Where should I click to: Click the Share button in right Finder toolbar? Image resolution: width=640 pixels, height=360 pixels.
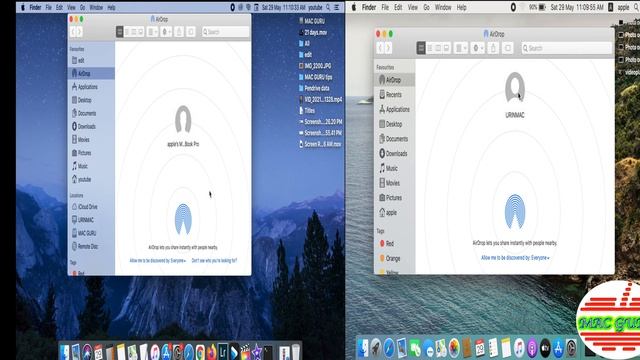tap(493, 48)
